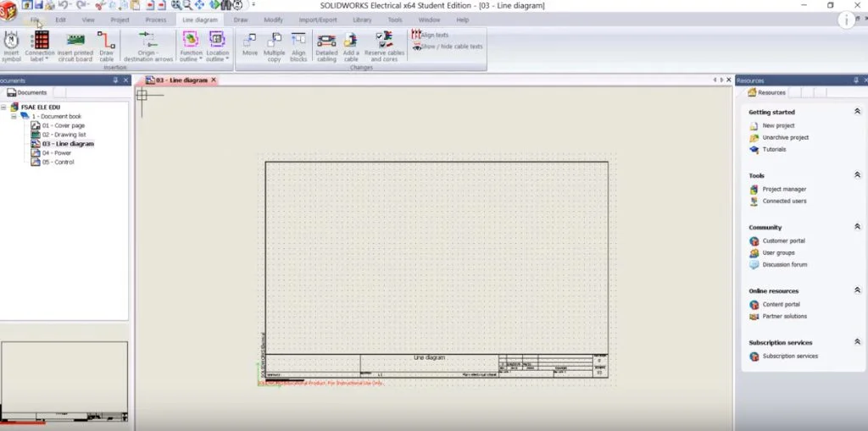Click the save icon in quick access toolbar

[39, 5]
